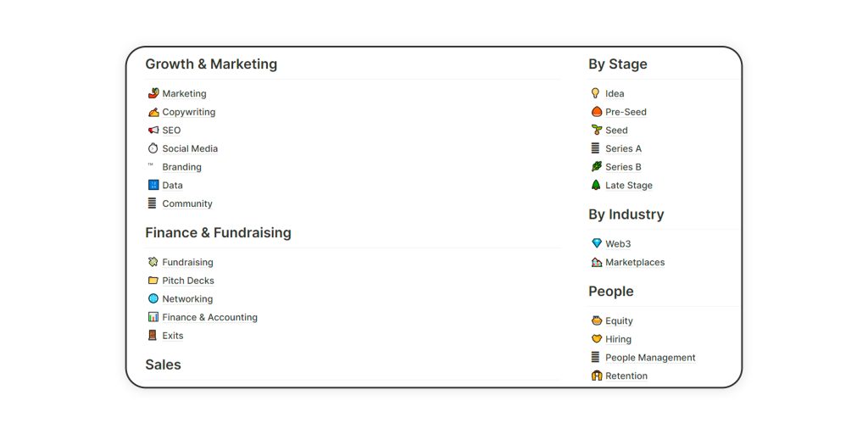This screenshot has height=434, width=868.
Task: Click the diamond icon next to Web3
Action: tap(596, 243)
